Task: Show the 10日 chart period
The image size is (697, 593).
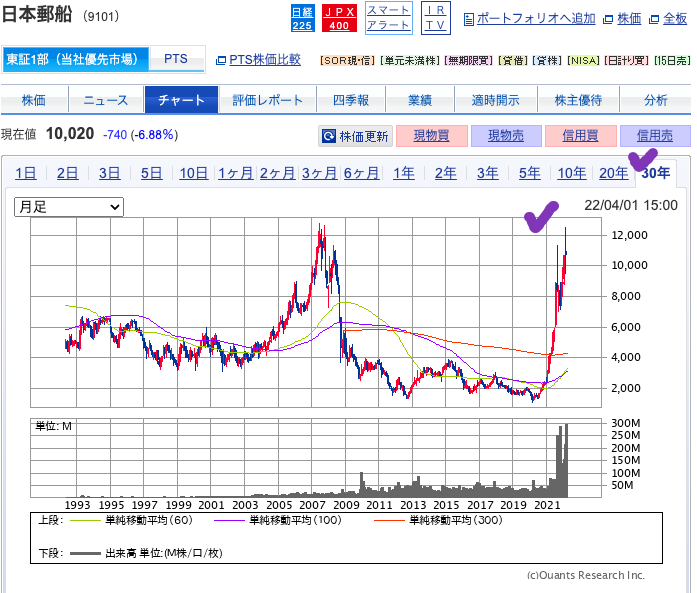Action: (x=194, y=173)
